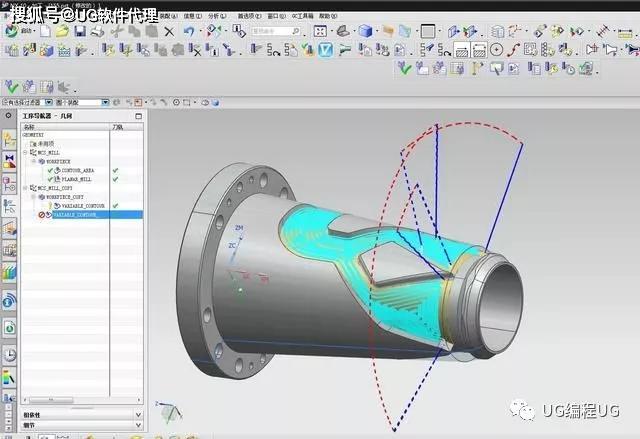The width and height of the screenshot is (640, 439).
Task: Select PLANAR_MILL operation in navigator
Action: (x=75, y=179)
